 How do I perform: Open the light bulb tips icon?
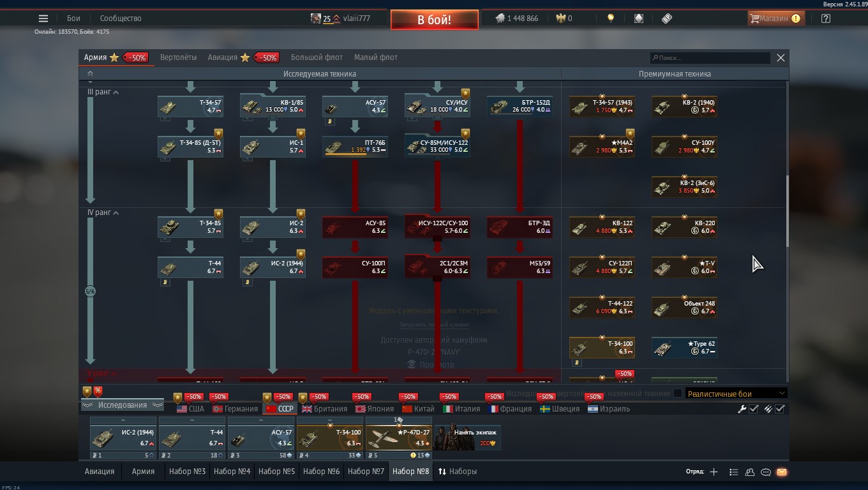pyautogui.click(x=611, y=19)
